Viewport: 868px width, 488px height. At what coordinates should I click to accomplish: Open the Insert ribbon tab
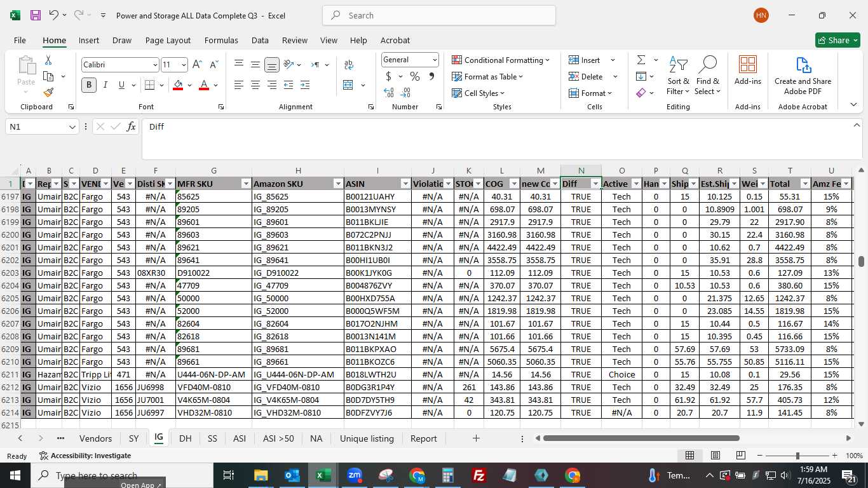coord(89,40)
